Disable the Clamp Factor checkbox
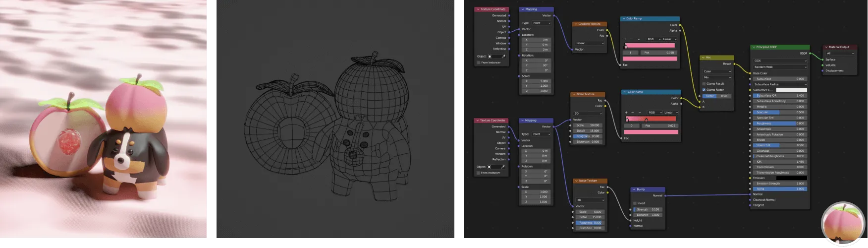Screen dimensions: 868x248 [704, 90]
